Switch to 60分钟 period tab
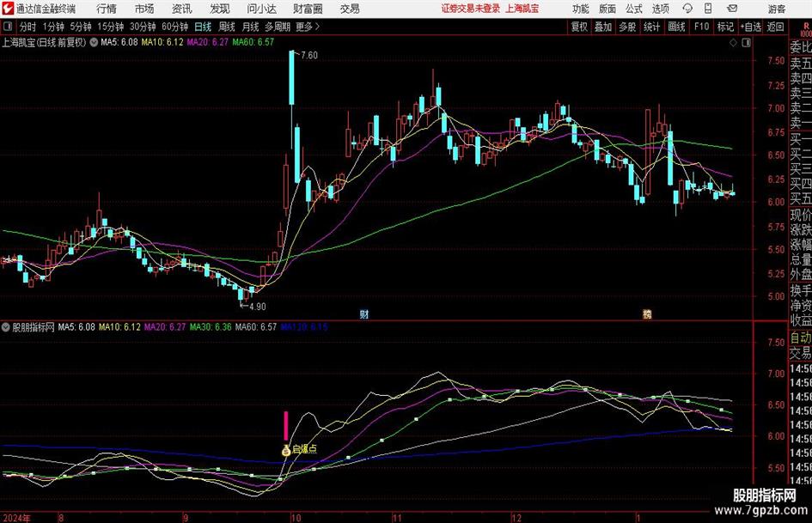The image size is (812, 523). 175,27
